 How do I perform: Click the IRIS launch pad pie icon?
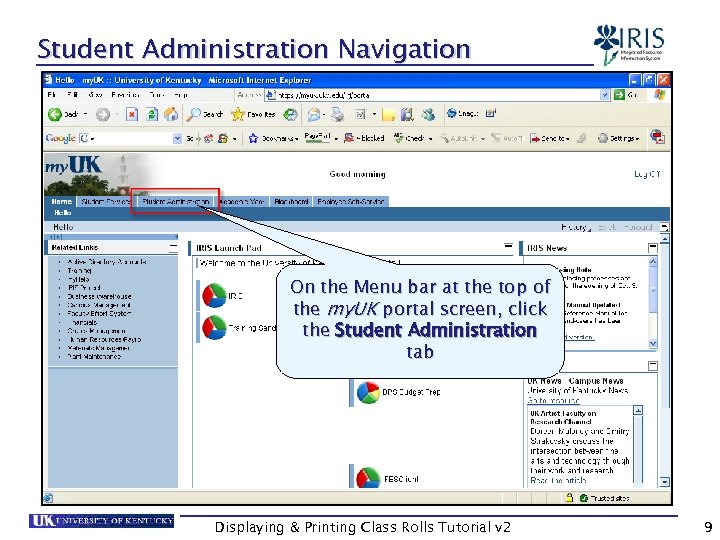click(x=214, y=295)
